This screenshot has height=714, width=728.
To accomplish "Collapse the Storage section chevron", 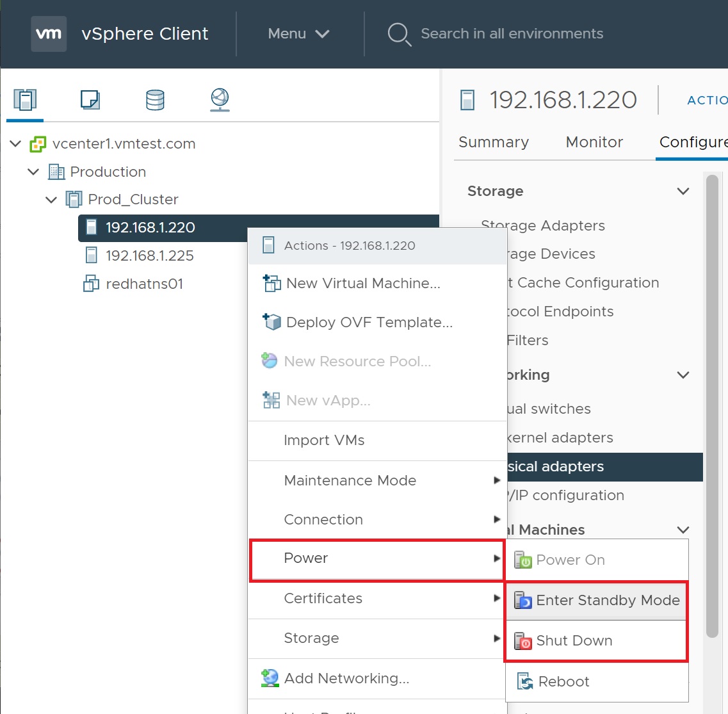I will pyautogui.click(x=683, y=191).
